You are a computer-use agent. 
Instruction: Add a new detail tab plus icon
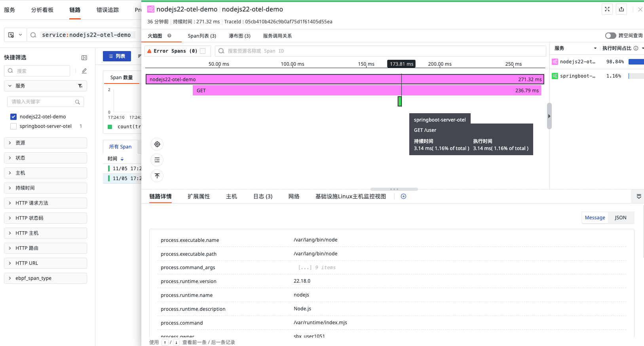pos(403,196)
